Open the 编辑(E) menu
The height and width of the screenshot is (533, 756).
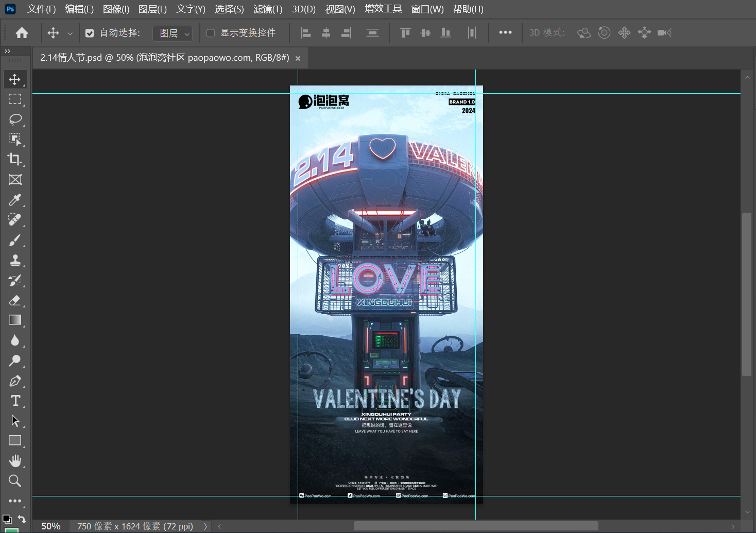pos(79,9)
